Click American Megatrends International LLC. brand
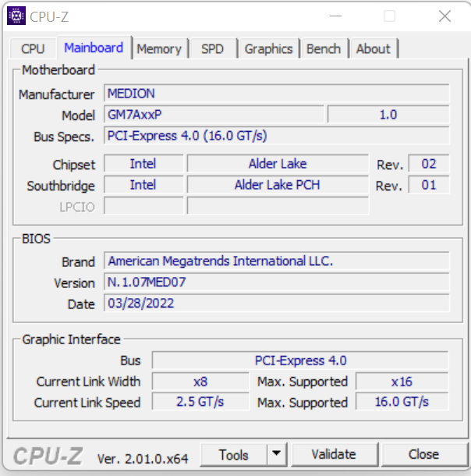The image size is (471, 476). point(276,261)
